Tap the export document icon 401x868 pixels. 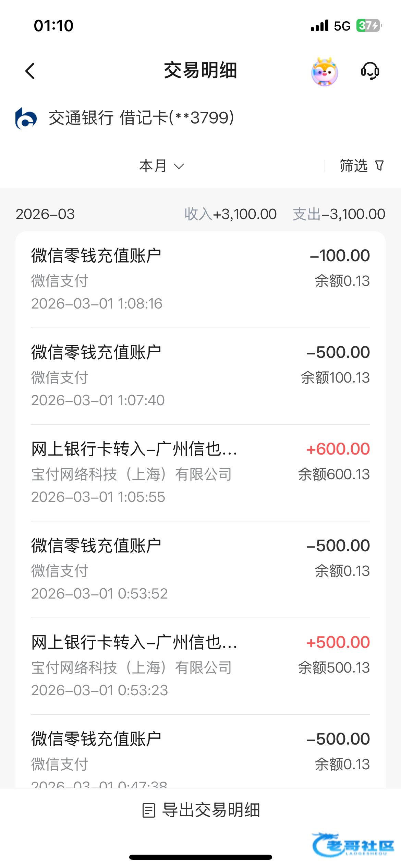coord(149,810)
